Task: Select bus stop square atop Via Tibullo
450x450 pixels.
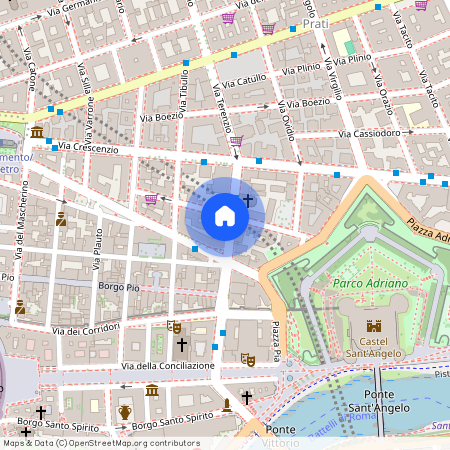Action: click(x=186, y=63)
